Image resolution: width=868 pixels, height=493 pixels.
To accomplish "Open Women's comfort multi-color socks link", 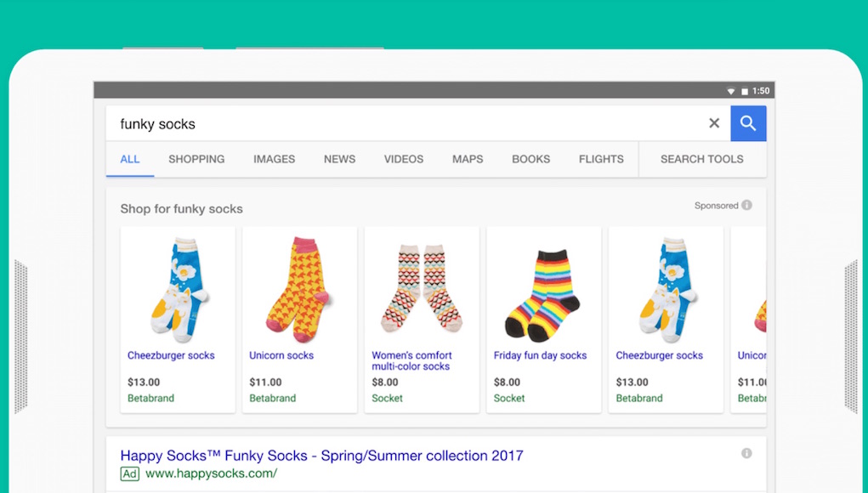I will pyautogui.click(x=411, y=360).
